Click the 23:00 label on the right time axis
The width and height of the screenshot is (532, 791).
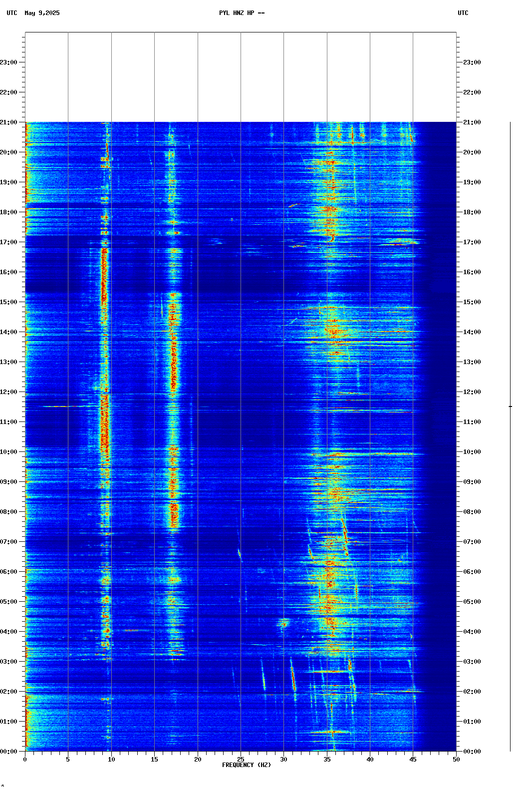point(472,62)
